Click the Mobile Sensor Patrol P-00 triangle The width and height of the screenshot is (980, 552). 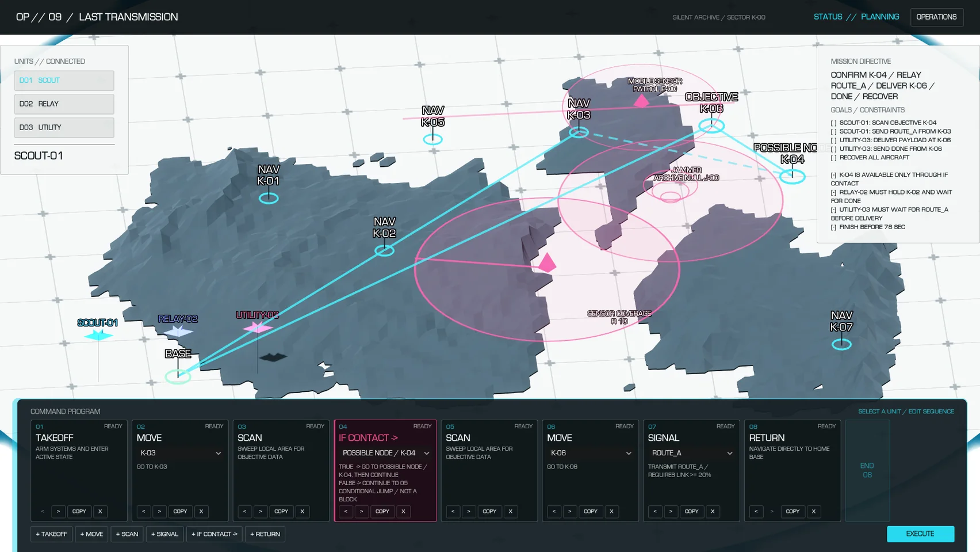641,101
